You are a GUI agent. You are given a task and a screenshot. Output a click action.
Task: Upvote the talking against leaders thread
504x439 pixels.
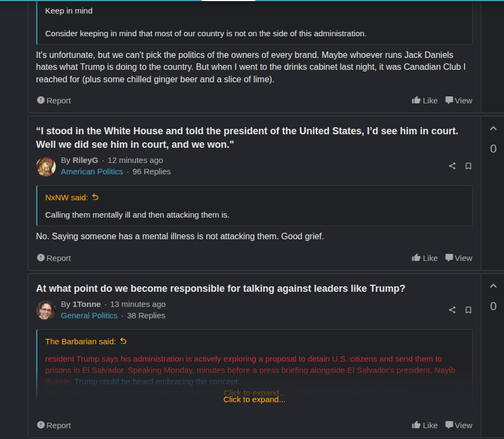493,286
